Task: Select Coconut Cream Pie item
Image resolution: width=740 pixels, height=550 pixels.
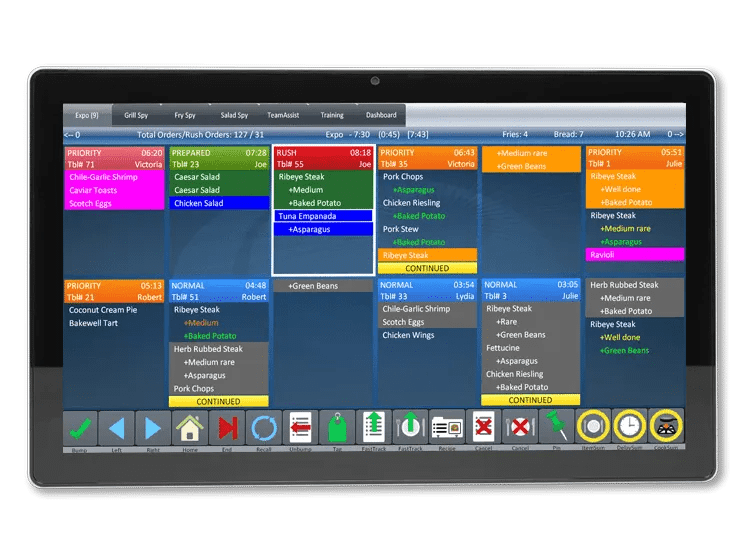Action: (x=114, y=310)
